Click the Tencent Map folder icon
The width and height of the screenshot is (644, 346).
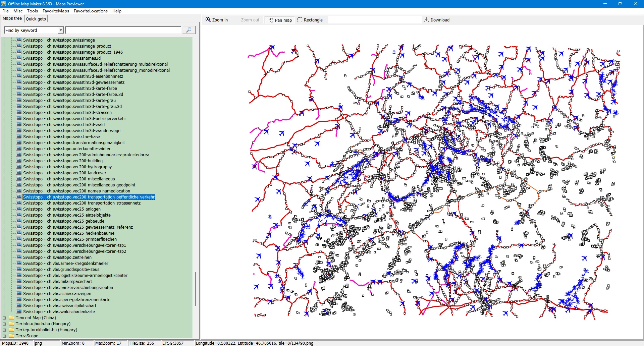coord(11,318)
